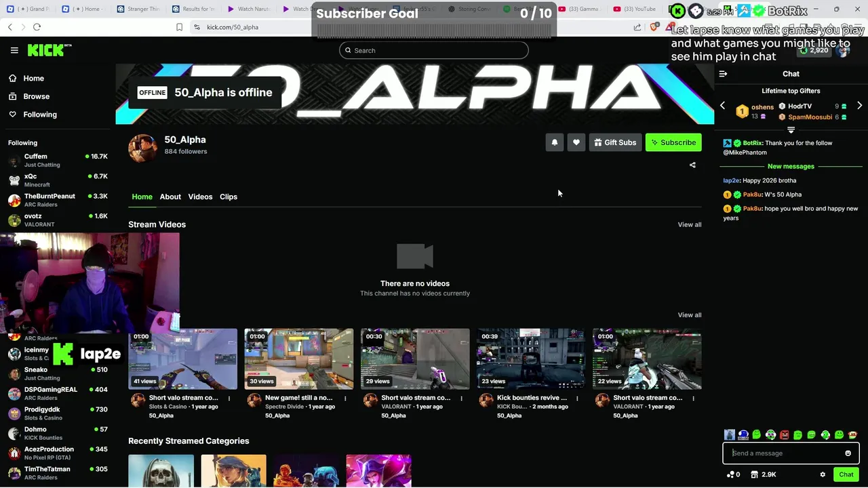
Task: Insert the blue headphones emote
Action: (743, 435)
